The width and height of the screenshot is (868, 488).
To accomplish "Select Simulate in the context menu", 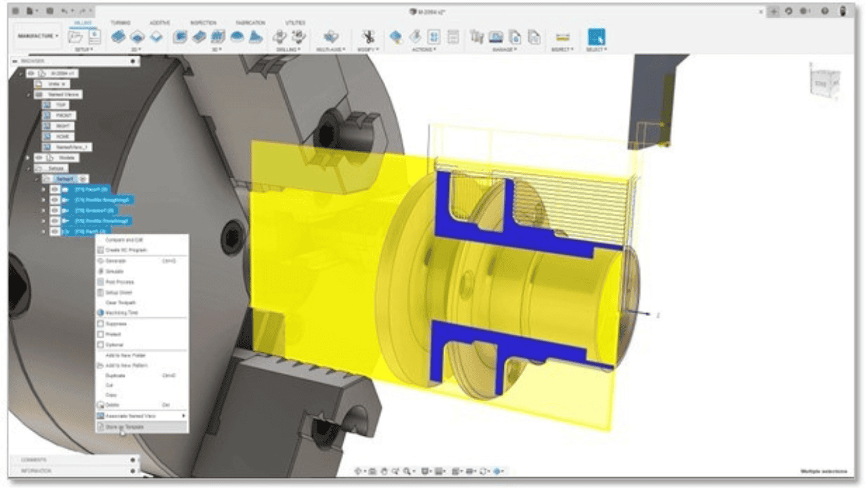I will [116, 271].
